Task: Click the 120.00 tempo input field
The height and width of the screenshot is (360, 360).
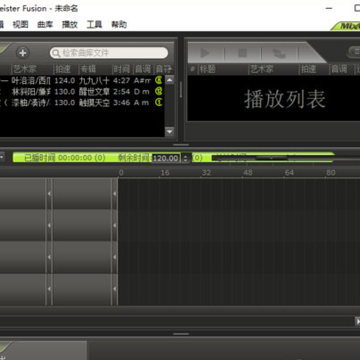Action: [166, 158]
